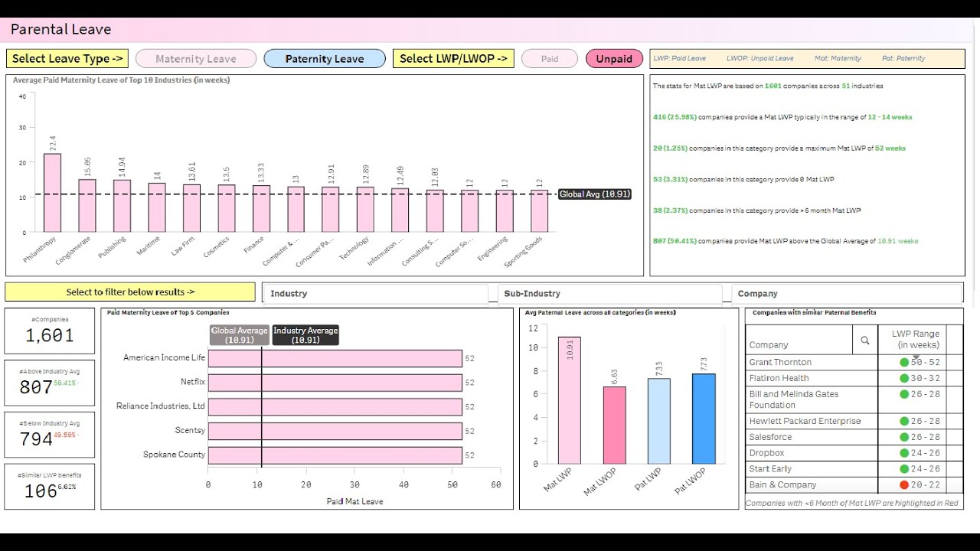Click the green dot in the Dropbox row
Image resolution: width=980 pixels, height=551 pixels.
[904, 453]
